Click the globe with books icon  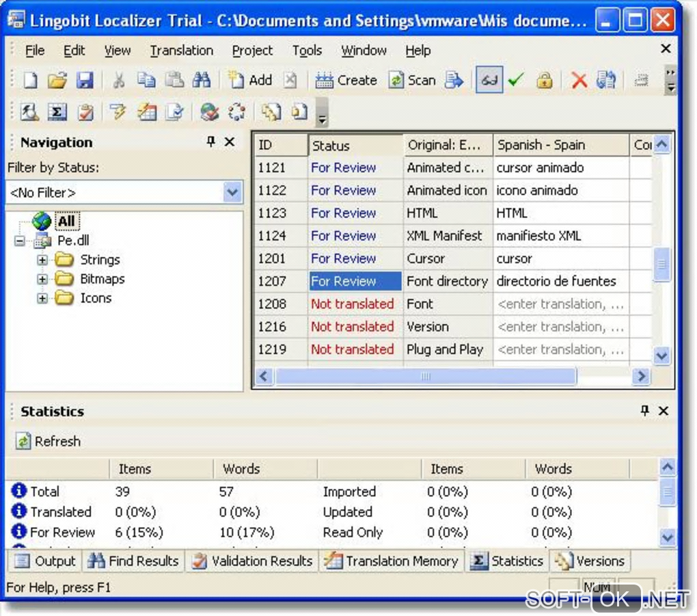pos(209,112)
